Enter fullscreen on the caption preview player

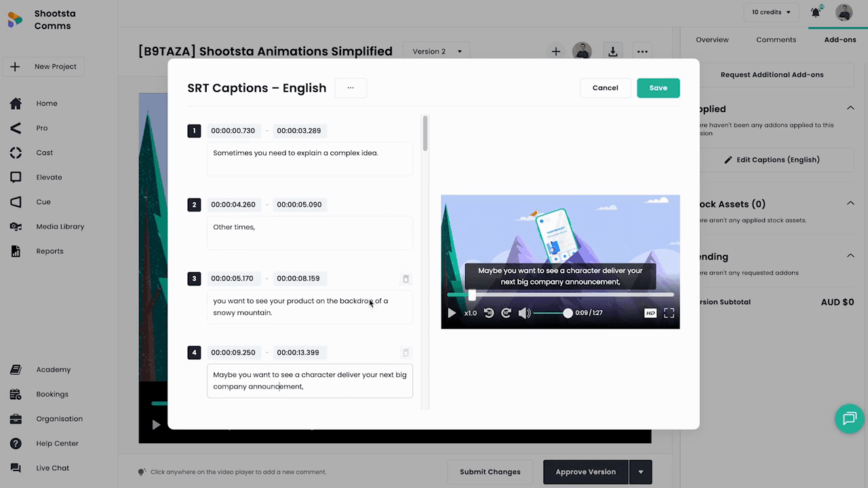tap(669, 312)
